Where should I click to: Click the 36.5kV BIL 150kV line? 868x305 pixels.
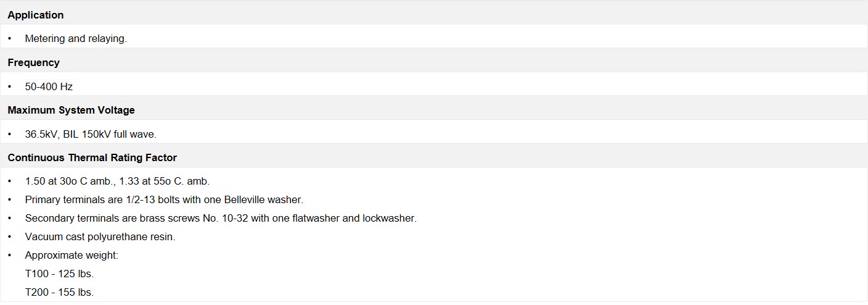(91, 134)
